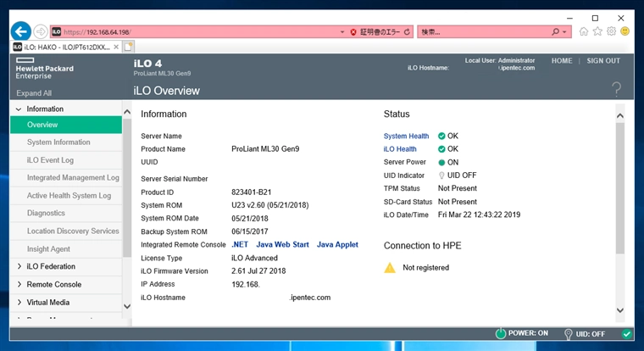Click the search magnifier icon
Viewport: 644px width, 351px height.
555,31
